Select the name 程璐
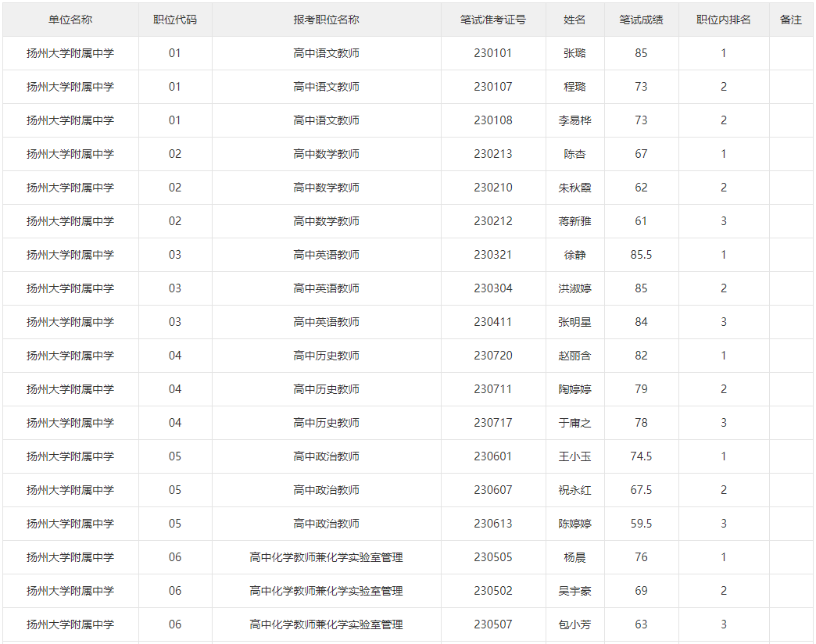Screen dimensions: 816x644 574,87
